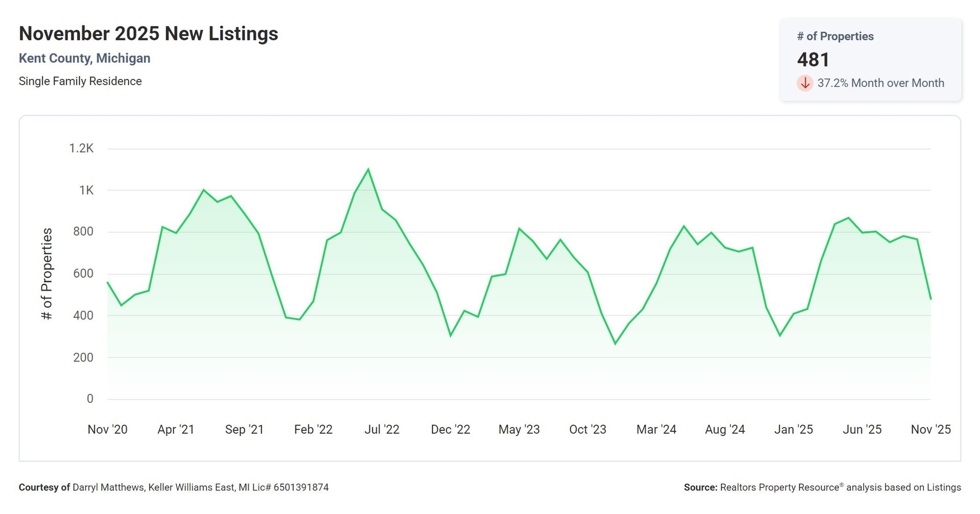
Task: Click the 481 properties count
Action: tap(813, 60)
